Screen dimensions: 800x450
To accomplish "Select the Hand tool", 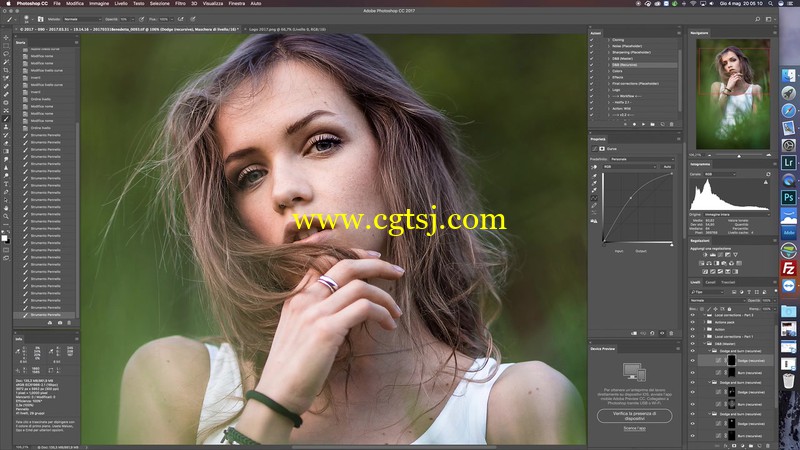I will point(6,208).
